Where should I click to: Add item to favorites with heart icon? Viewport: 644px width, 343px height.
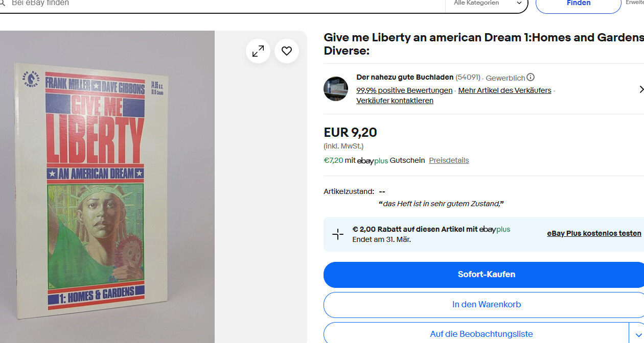pos(287,51)
